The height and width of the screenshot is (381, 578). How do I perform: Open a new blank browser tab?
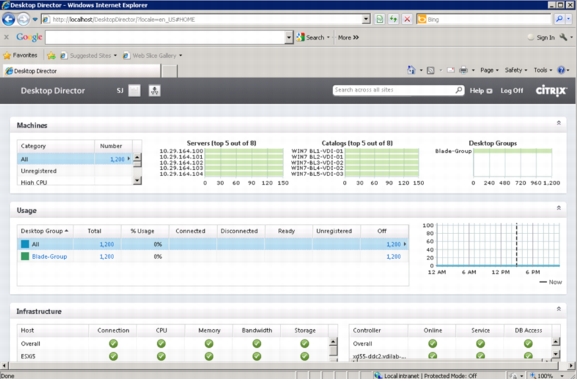point(170,71)
